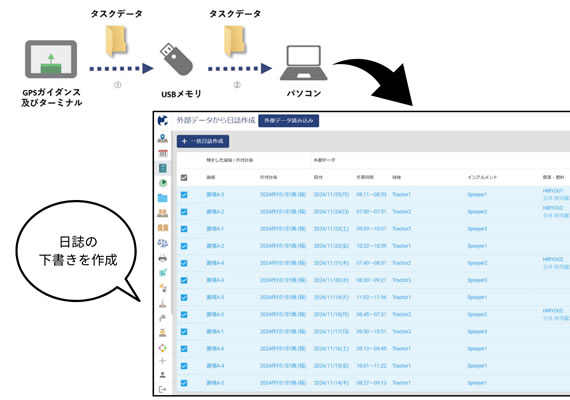The height and width of the screenshot is (400, 570).
Task: Open the blue folder icon in sidebar
Action: tap(162, 198)
